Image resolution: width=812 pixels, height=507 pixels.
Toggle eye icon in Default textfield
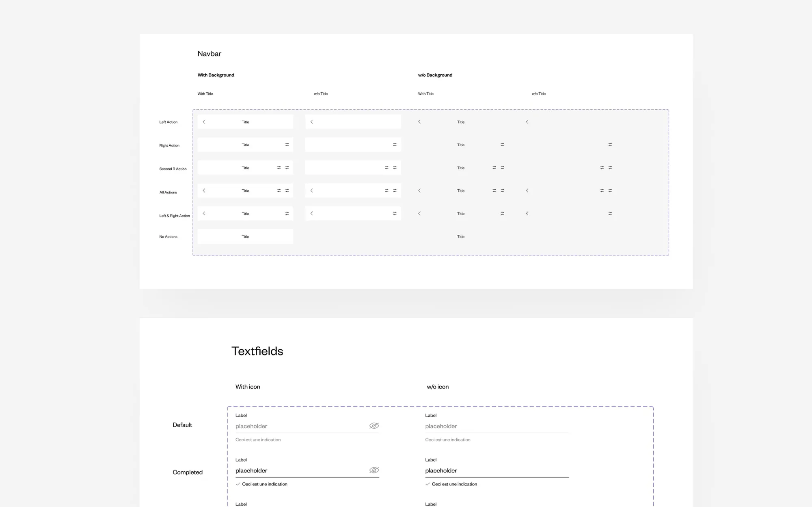374,426
